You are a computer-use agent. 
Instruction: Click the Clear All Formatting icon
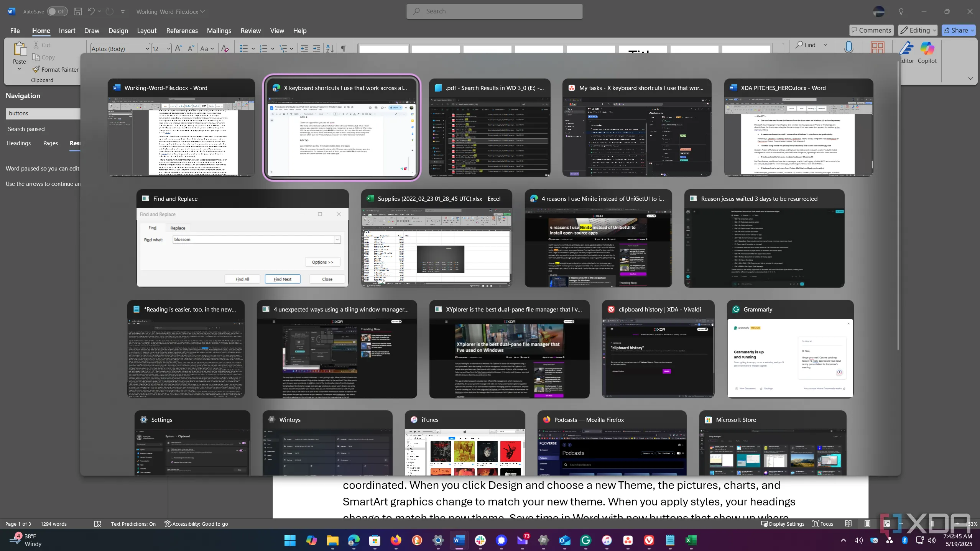click(x=225, y=48)
